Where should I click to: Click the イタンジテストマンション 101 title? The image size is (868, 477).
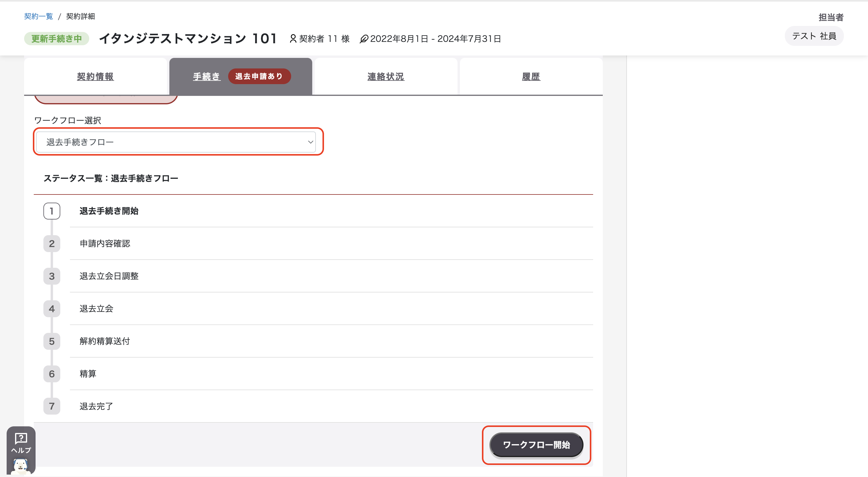coord(188,38)
